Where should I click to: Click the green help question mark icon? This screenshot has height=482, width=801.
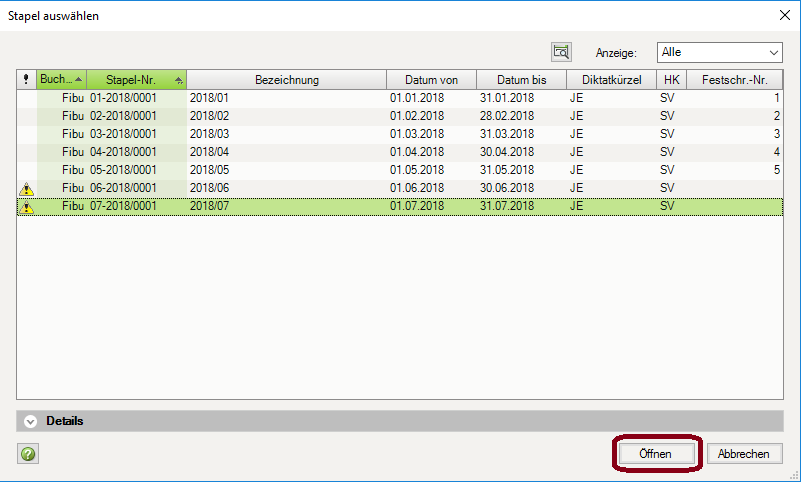(x=28, y=454)
